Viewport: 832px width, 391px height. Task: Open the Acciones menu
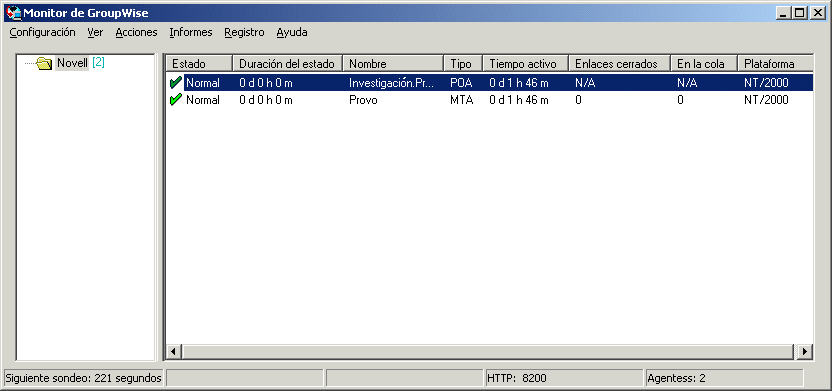click(x=136, y=32)
